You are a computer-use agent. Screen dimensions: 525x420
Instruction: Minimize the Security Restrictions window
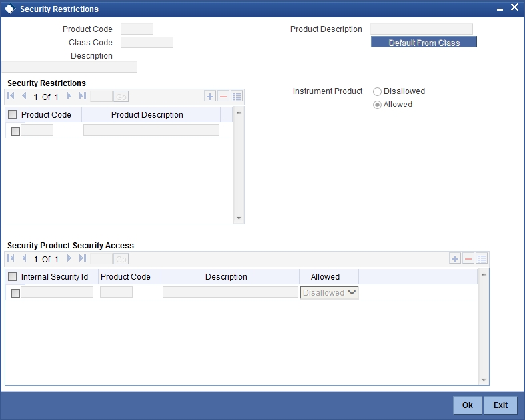click(x=500, y=9)
